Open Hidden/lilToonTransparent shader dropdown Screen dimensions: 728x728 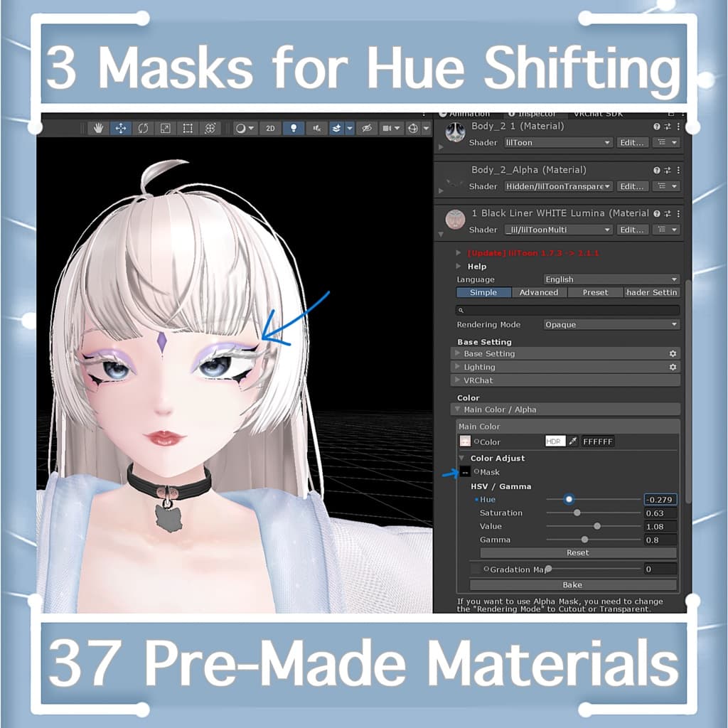[x=558, y=186]
